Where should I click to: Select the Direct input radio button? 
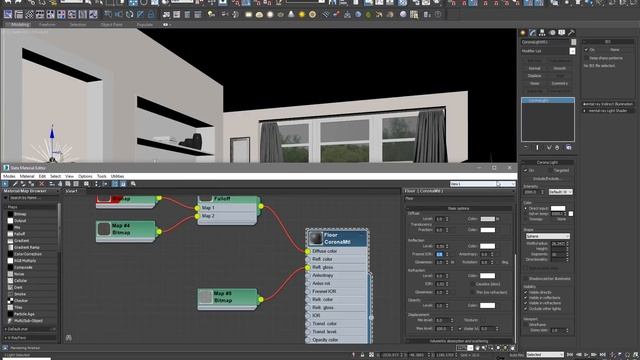[x=526, y=208]
